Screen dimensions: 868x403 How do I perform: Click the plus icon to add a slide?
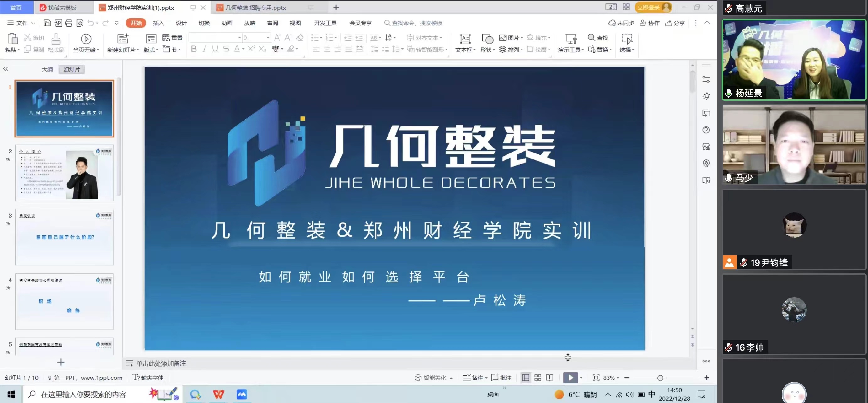tap(61, 362)
